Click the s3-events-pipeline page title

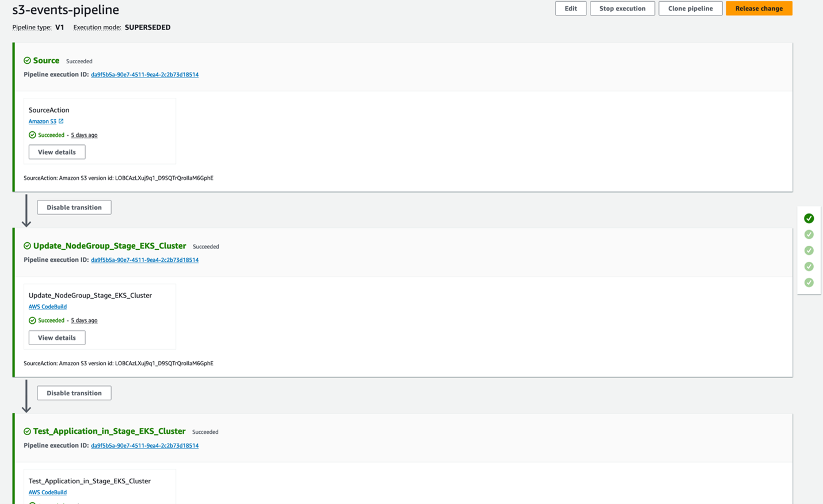(x=66, y=10)
